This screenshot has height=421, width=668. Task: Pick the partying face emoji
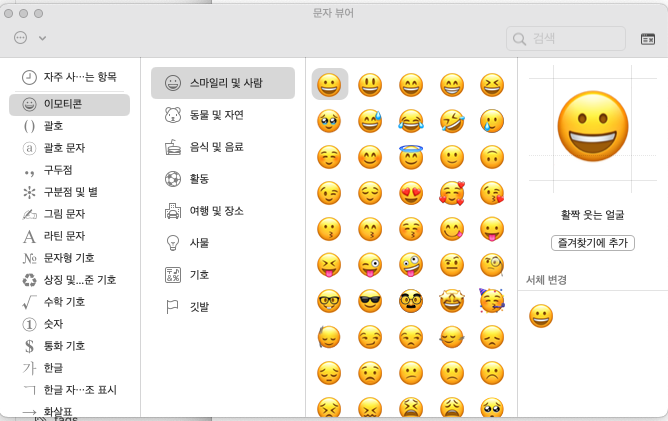(492, 301)
